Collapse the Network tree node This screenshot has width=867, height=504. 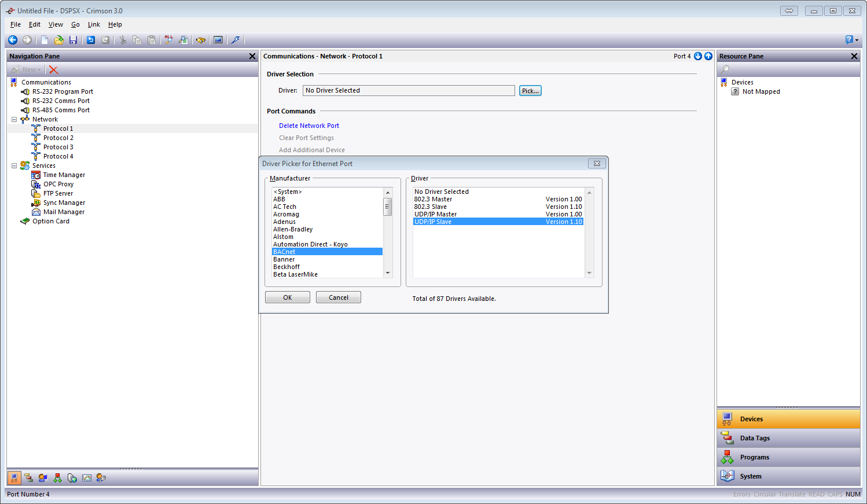[14, 120]
